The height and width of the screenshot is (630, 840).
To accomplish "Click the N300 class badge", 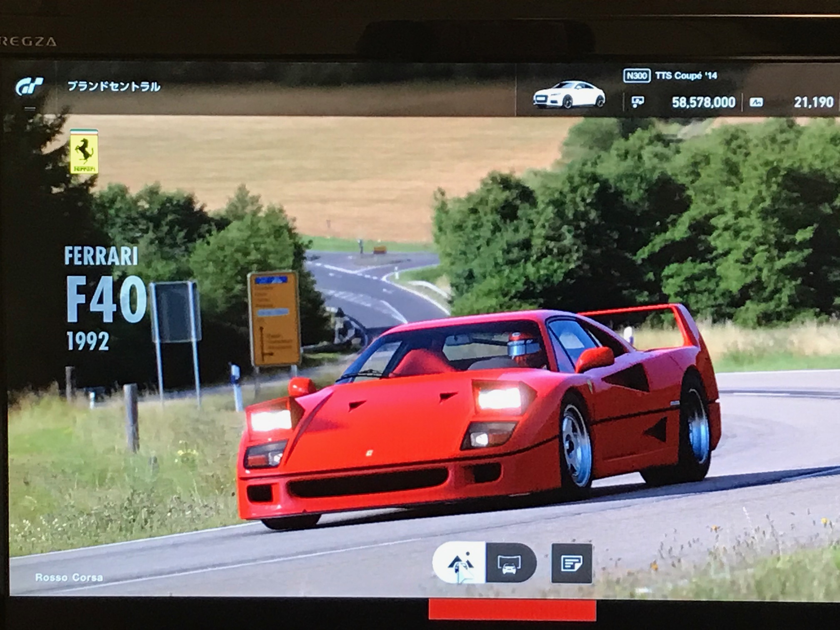I will tap(637, 75).
